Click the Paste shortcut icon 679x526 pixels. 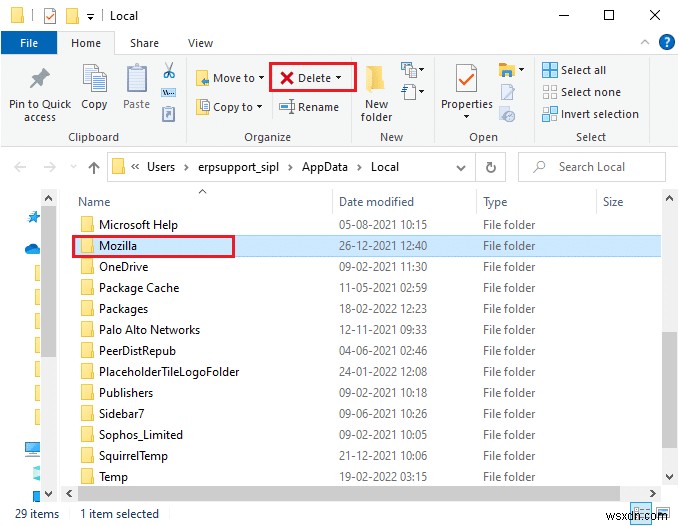tap(168, 114)
